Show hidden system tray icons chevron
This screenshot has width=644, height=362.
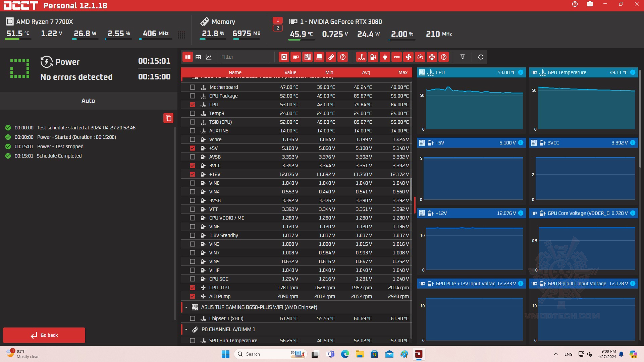(x=556, y=354)
